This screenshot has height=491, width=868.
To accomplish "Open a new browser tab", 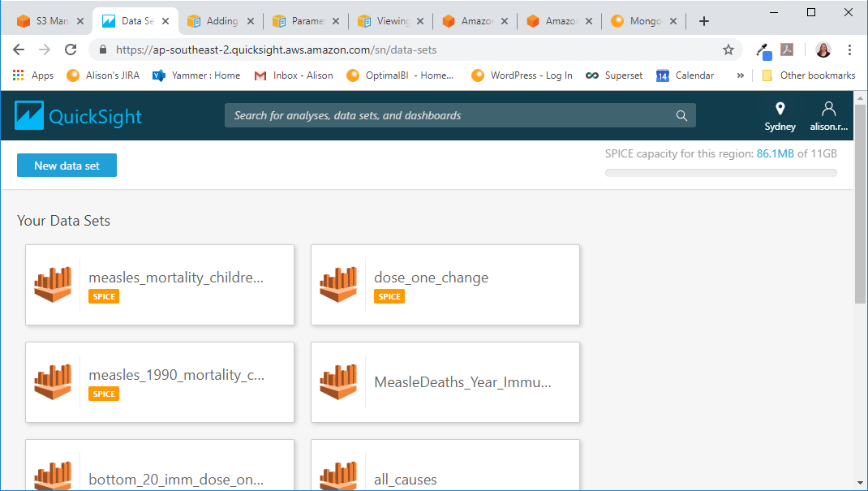I will [x=703, y=21].
